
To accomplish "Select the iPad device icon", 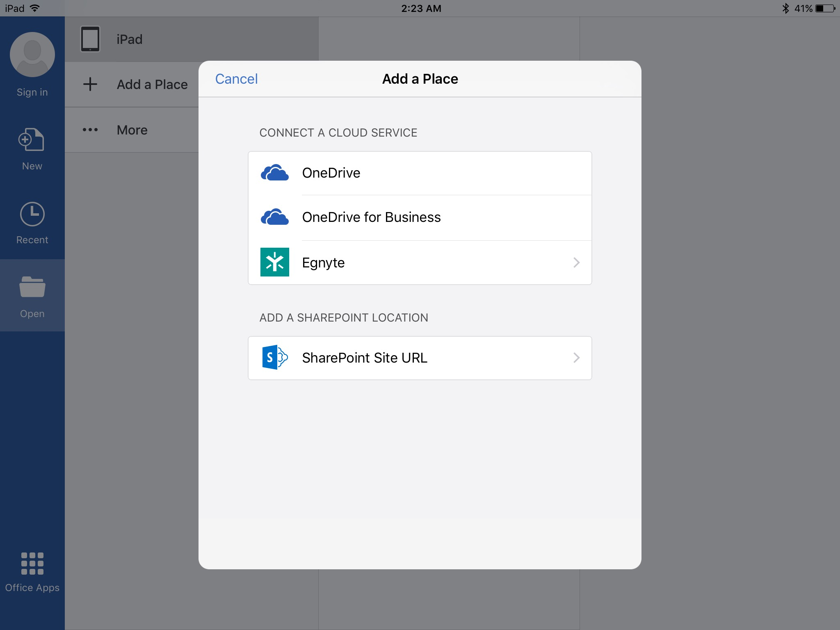I will pyautogui.click(x=90, y=39).
